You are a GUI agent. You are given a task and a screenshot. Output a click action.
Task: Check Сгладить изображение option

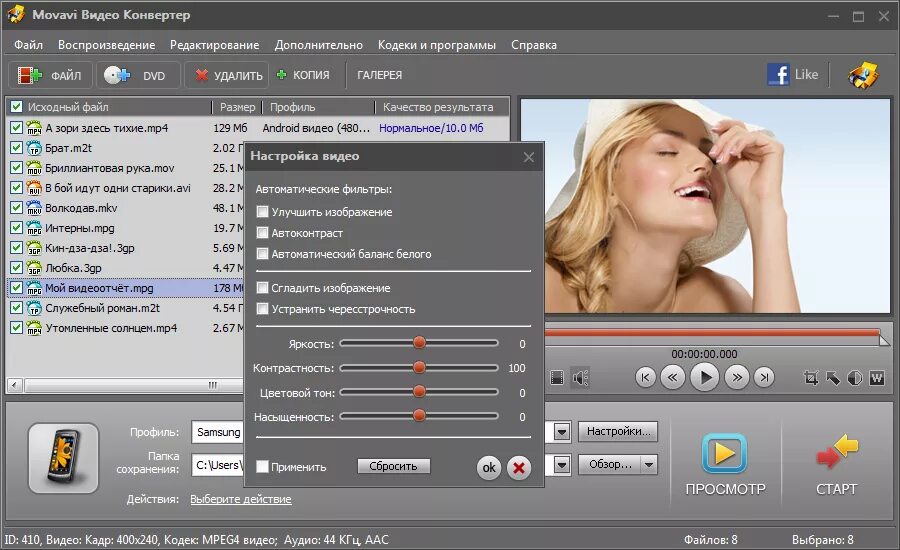(262, 288)
